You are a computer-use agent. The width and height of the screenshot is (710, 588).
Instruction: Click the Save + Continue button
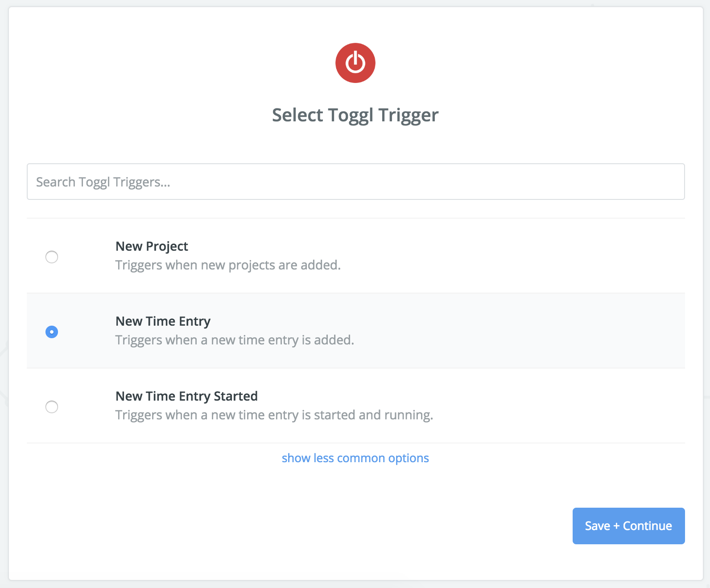coord(629,526)
